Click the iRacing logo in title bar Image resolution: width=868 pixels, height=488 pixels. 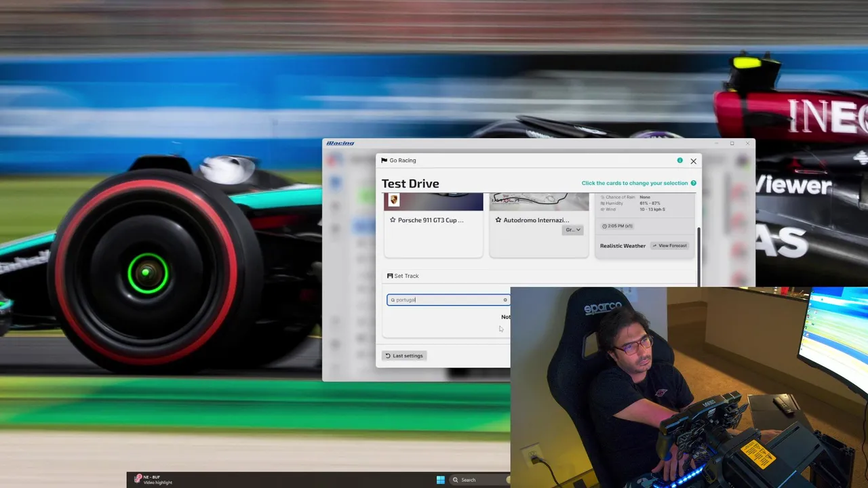[340, 143]
